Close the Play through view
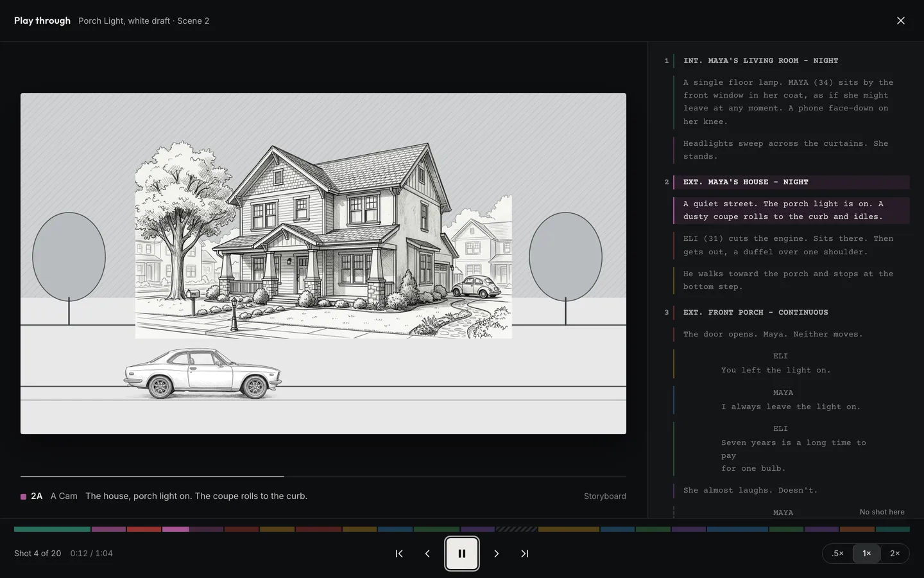The image size is (924, 578). (x=901, y=21)
